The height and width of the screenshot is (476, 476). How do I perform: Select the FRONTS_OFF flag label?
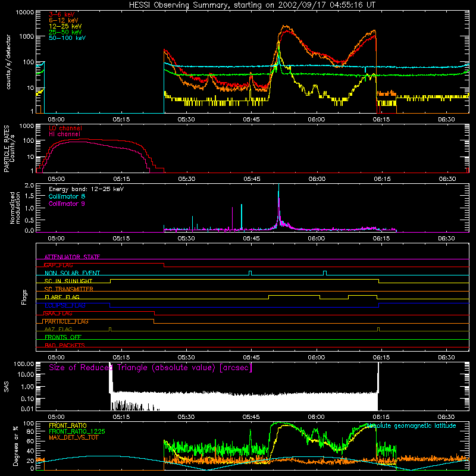[63, 337]
